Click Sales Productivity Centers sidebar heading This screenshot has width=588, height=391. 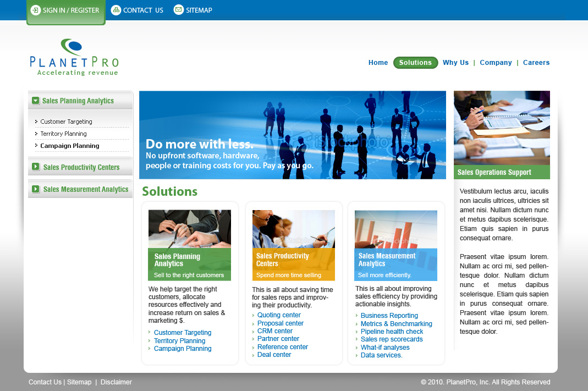click(x=81, y=167)
